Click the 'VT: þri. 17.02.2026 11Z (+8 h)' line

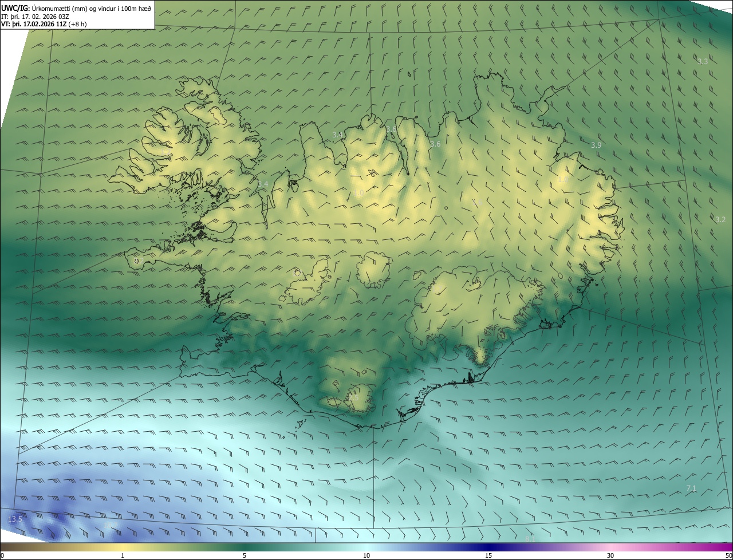pyautogui.click(x=44, y=24)
